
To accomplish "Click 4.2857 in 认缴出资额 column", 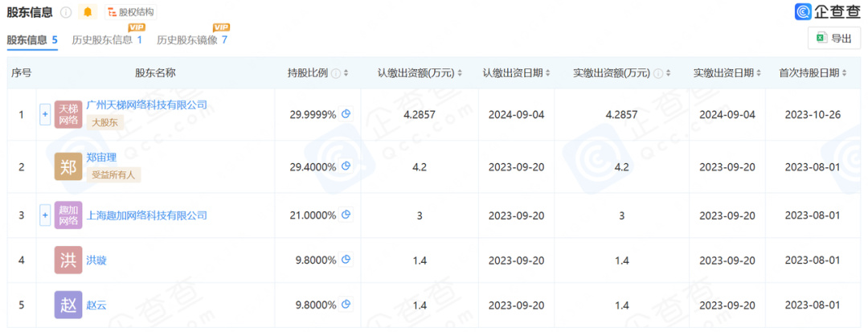I will click(420, 115).
